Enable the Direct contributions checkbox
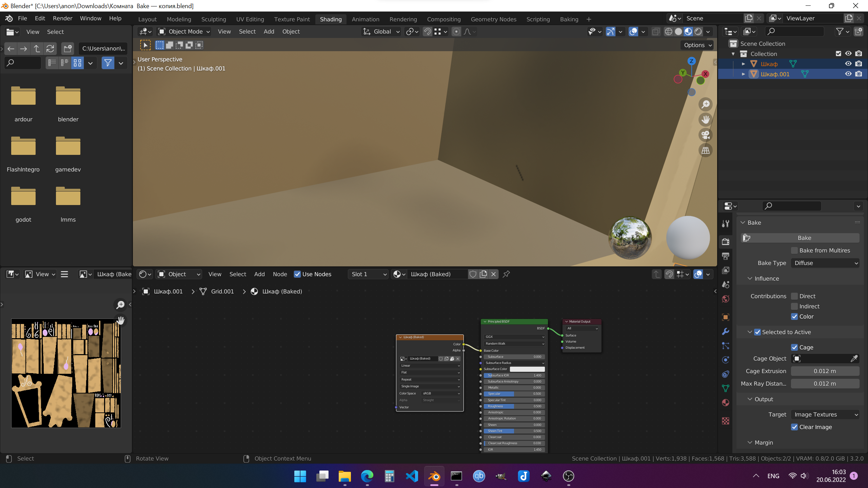The image size is (868, 488). click(794, 296)
